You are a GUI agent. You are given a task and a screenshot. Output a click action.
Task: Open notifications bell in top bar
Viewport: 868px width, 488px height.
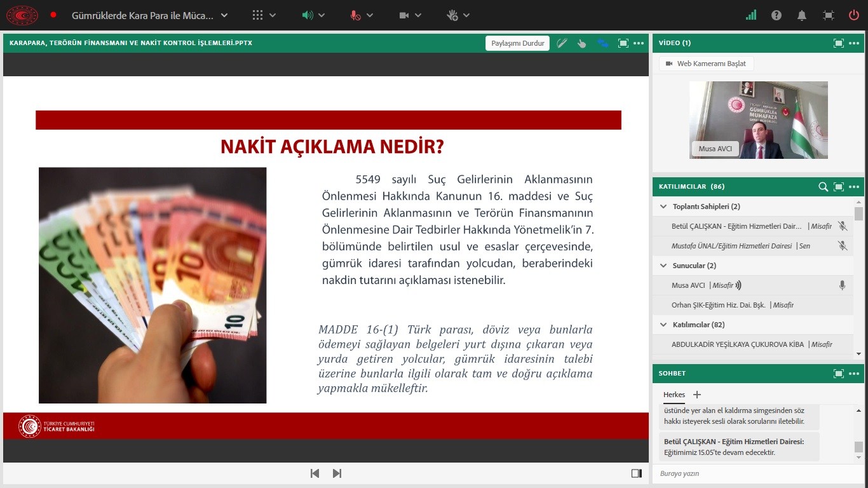coord(803,15)
